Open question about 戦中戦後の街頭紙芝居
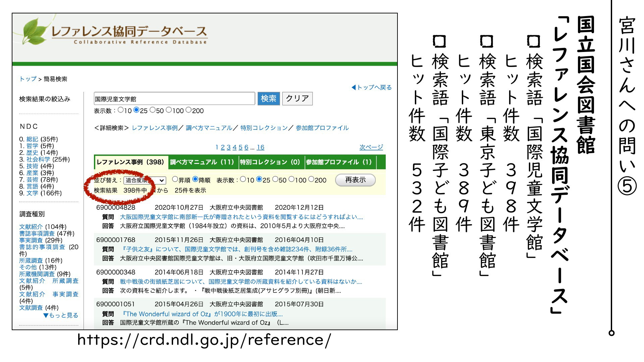Image resolution: width=644 pixels, height=362 pixels. click(x=241, y=282)
